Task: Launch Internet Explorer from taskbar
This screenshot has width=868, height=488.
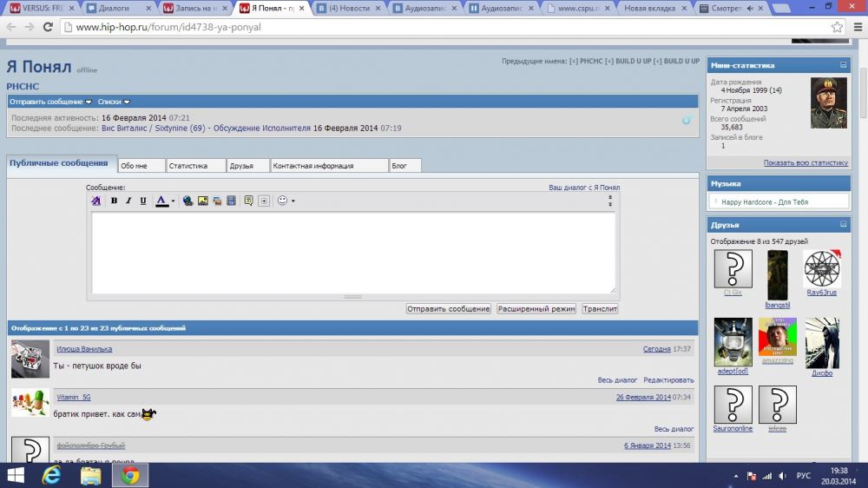Action: 51,475
